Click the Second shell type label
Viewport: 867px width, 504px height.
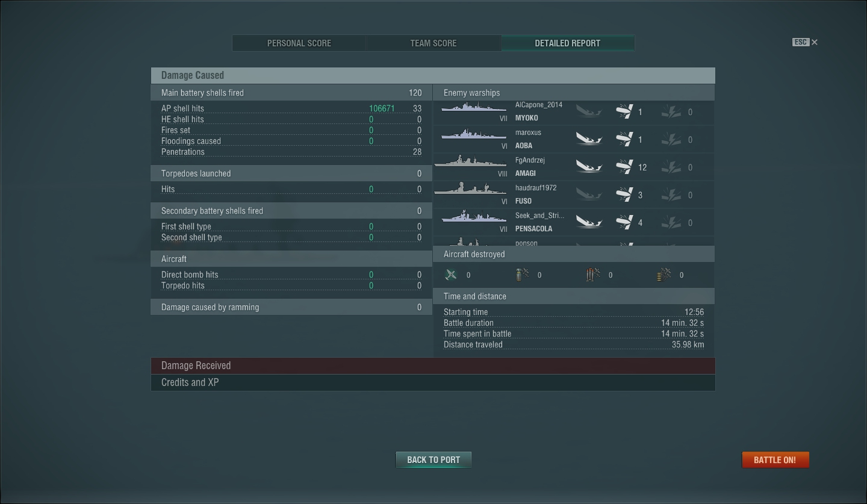[191, 237]
